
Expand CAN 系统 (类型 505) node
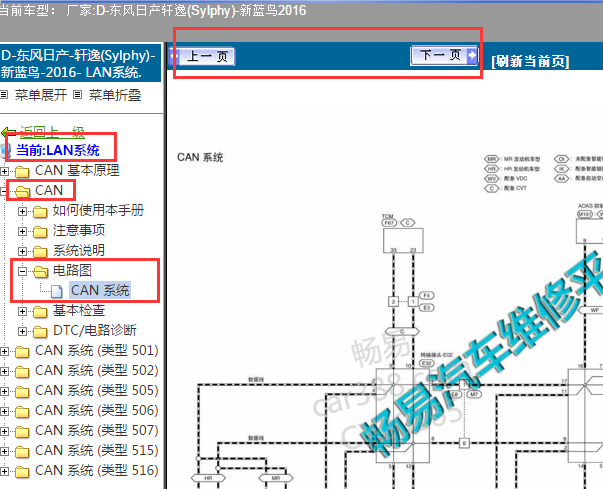[4, 391]
